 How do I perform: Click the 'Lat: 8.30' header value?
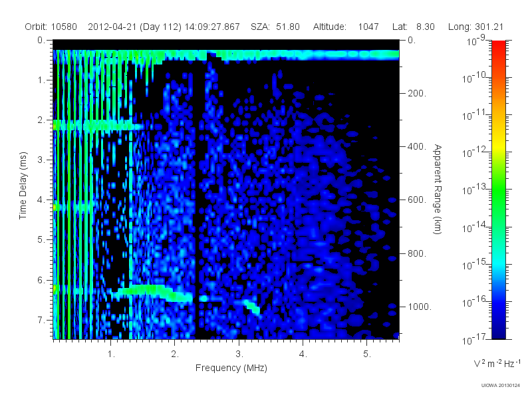pos(413,27)
